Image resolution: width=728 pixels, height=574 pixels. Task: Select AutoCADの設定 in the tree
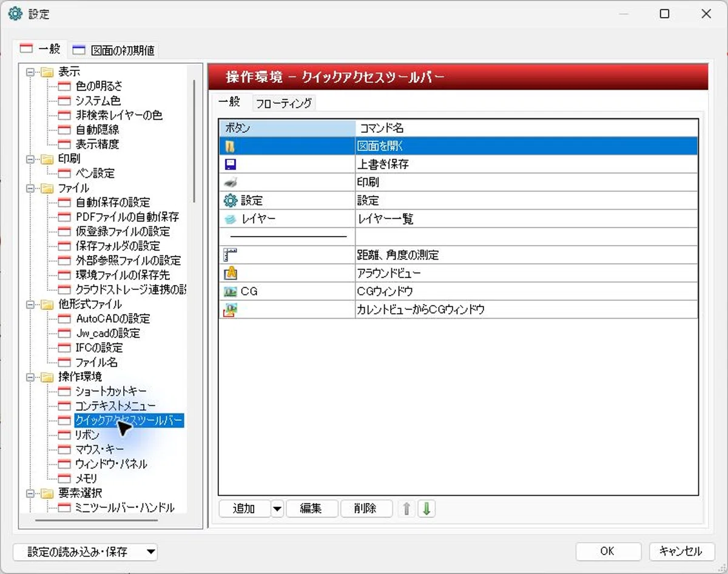[x=113, y=319]
